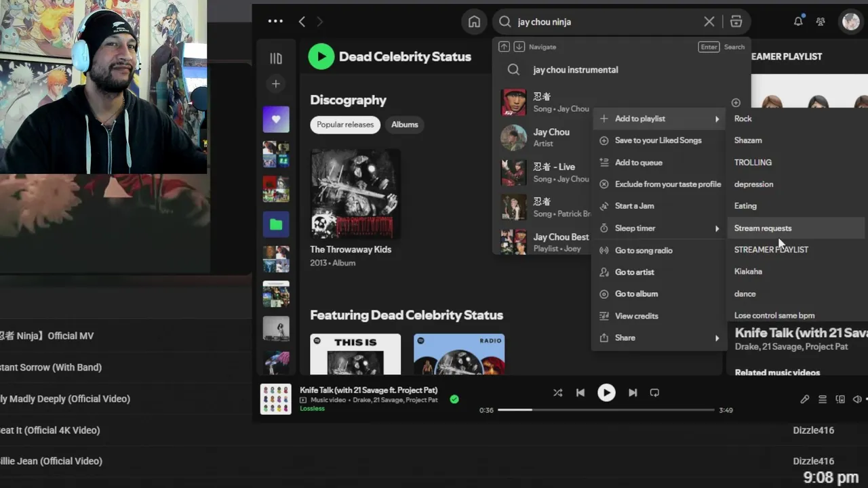This screenshot has width=868, height=488.
Task: Add song to the TROLLING playlist
Action: coord(796,163)
